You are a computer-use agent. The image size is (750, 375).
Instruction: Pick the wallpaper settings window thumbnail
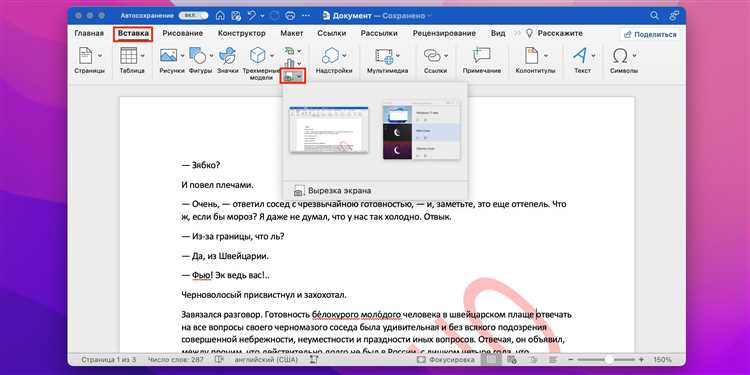click(421, 130)
